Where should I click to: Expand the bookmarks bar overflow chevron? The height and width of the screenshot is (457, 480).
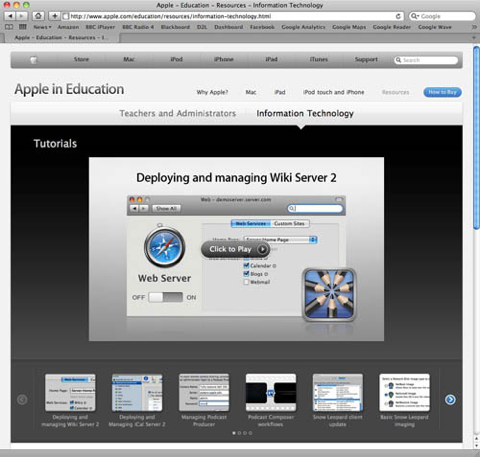click(474, 27)
